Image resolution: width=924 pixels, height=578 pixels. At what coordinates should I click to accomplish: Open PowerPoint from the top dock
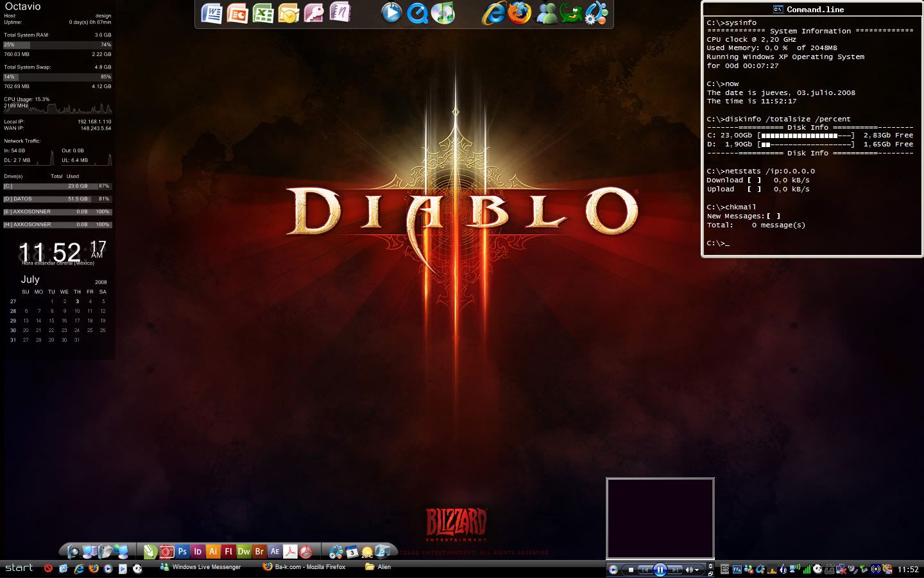[237, 13]
